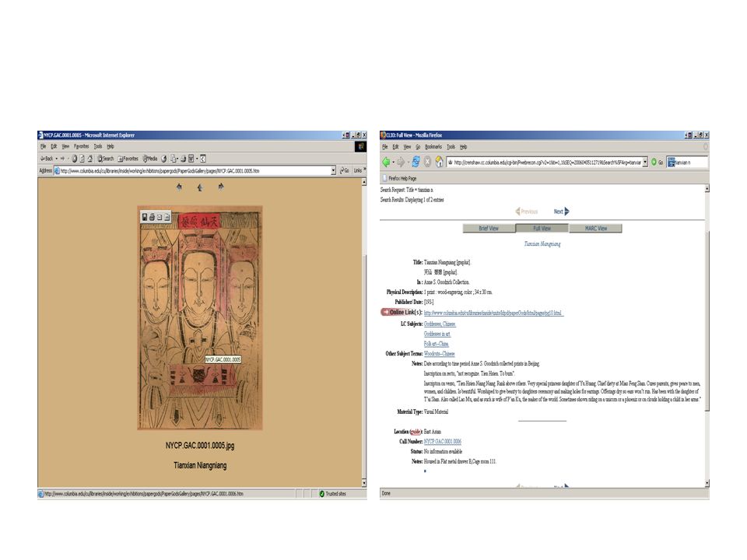Click the Home icon in Internet Explorer toolbar
This screenshot has height=560, width=747.
coord(90,159)
